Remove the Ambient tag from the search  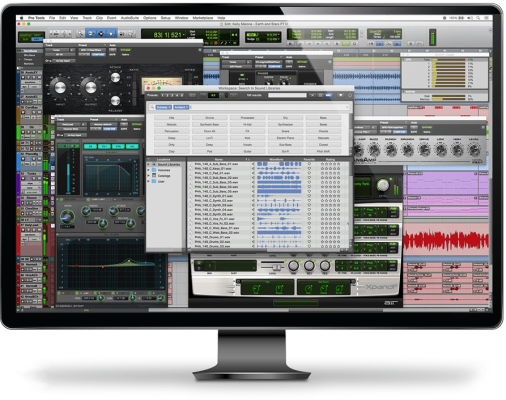pos(187,107)
